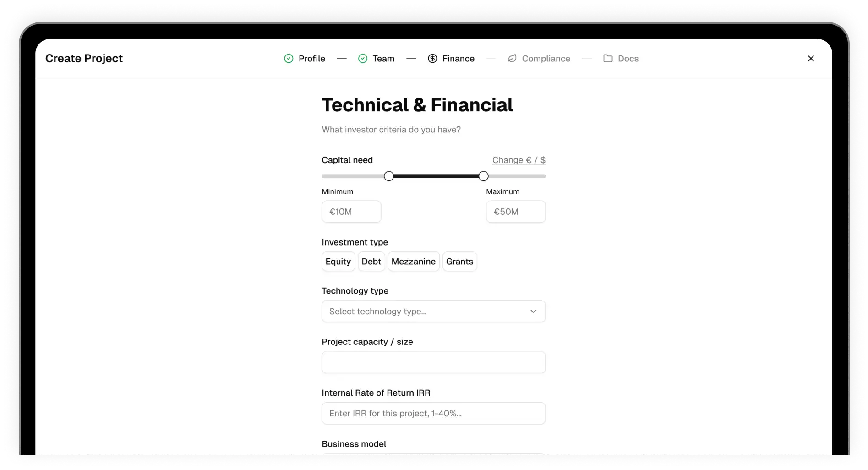
Task: Click the Maximum €50M input field
Action: point(516,212)
